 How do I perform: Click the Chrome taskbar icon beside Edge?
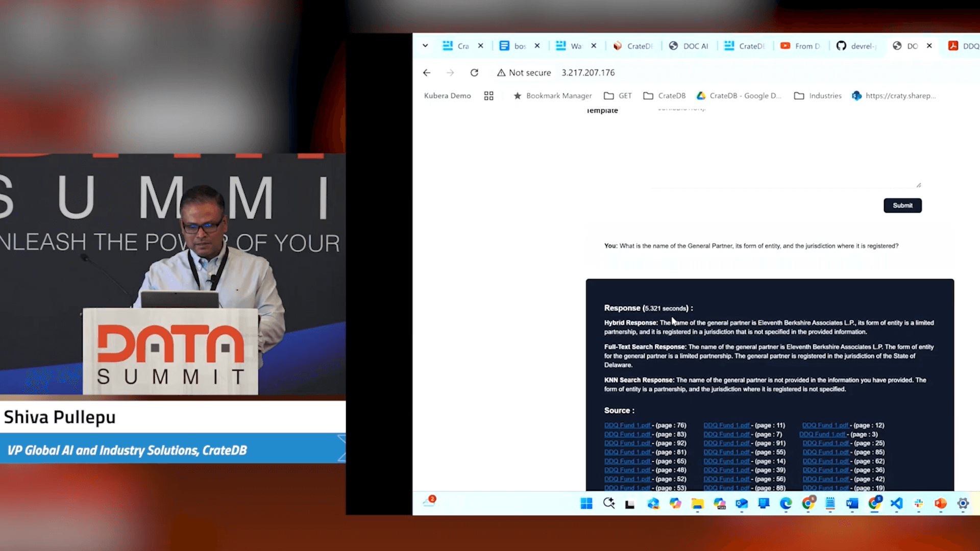(x=808, y=503)
